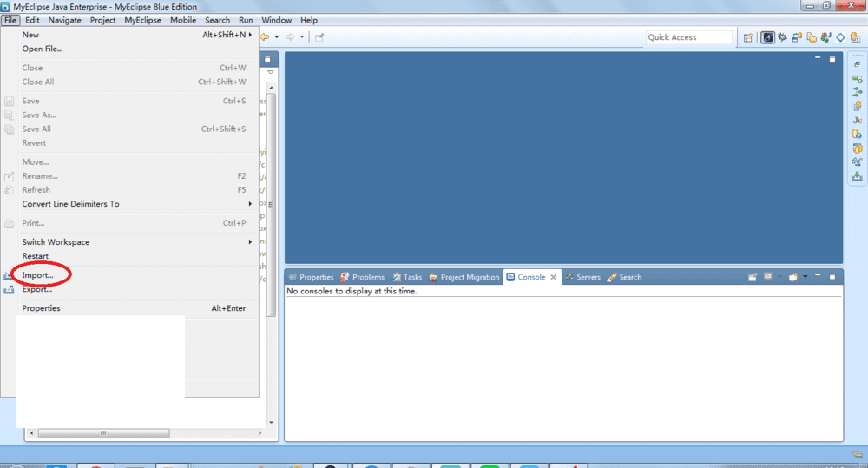
Task: Switch to the Servers tab
Action: pos(583,277)
